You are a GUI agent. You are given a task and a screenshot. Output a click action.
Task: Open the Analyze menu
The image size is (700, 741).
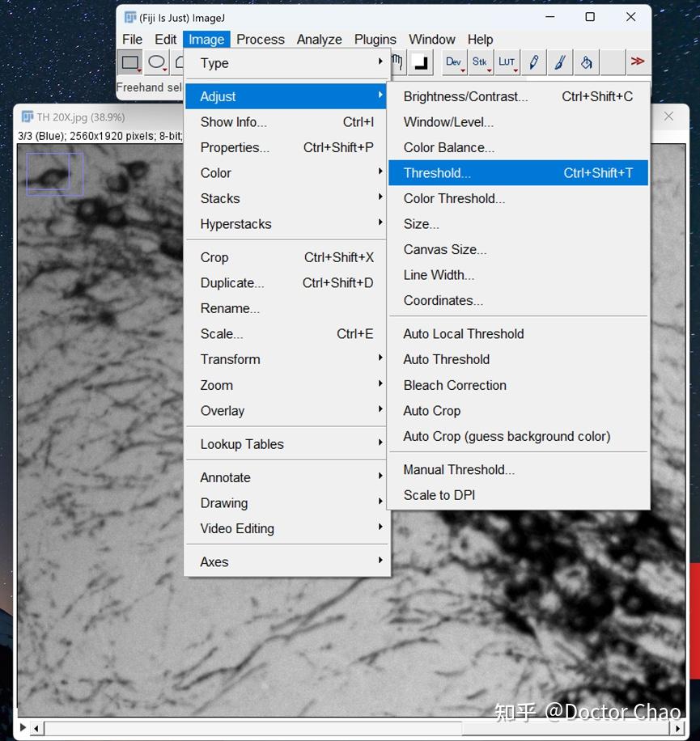coord(319,39)
